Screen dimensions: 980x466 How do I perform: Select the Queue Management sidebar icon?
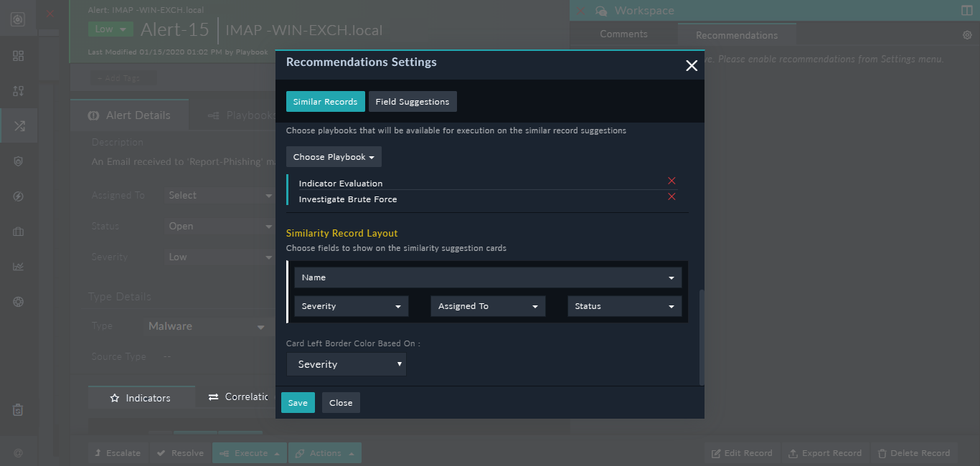(18, 90)
